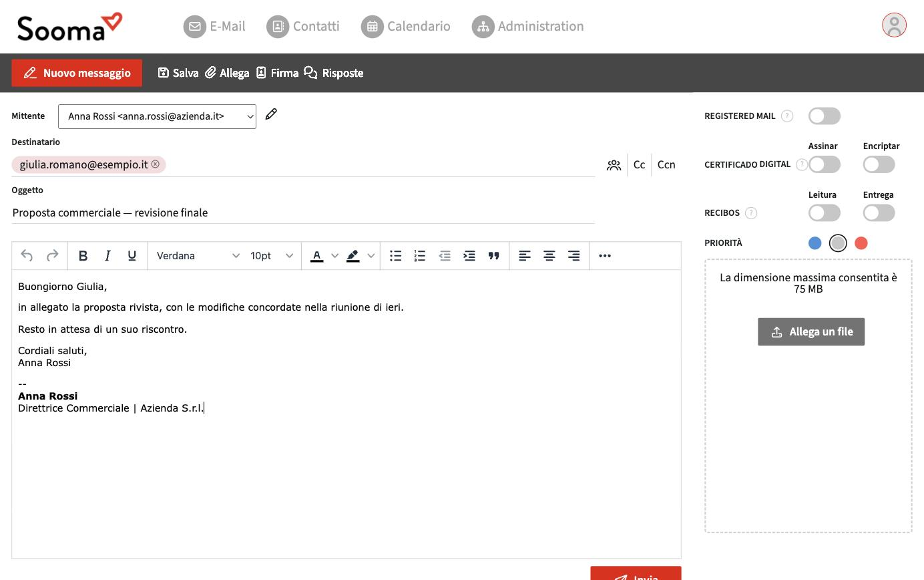The height and width of the screenshot is (580, 924).
Task: Open the Contatti section
Action: [x=303, y=26]
